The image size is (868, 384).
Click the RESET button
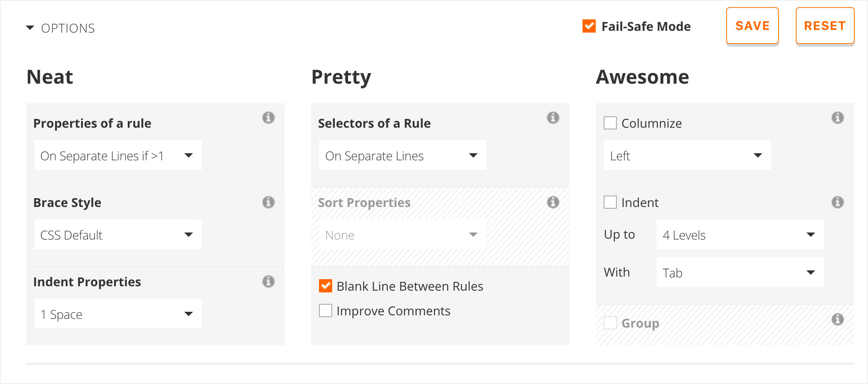coord(825,26)
